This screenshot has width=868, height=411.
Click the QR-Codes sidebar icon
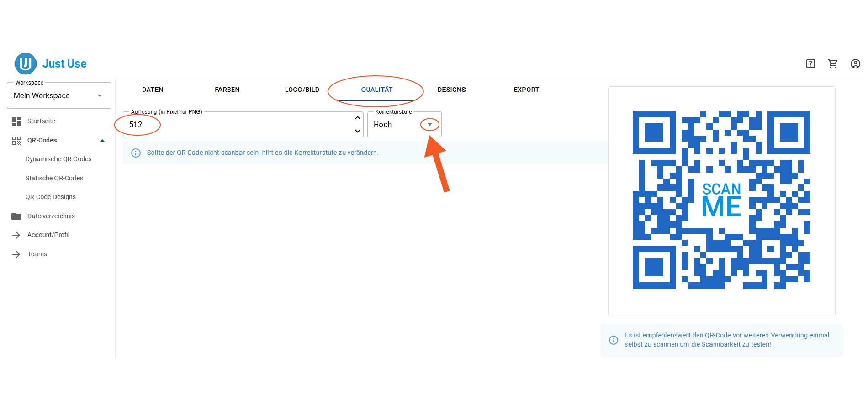coord(16,141)
